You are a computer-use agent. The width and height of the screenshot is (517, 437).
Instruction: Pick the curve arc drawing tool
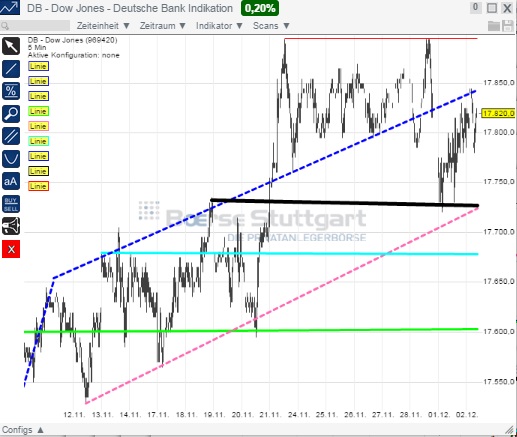(11, 159)
